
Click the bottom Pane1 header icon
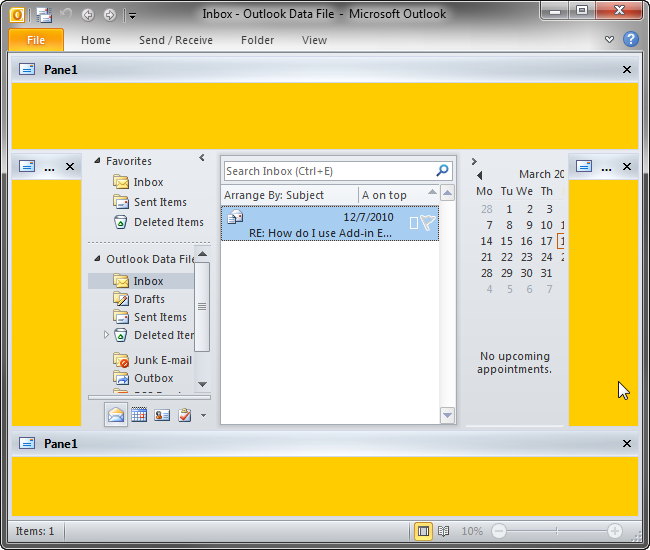pos(27,443)
